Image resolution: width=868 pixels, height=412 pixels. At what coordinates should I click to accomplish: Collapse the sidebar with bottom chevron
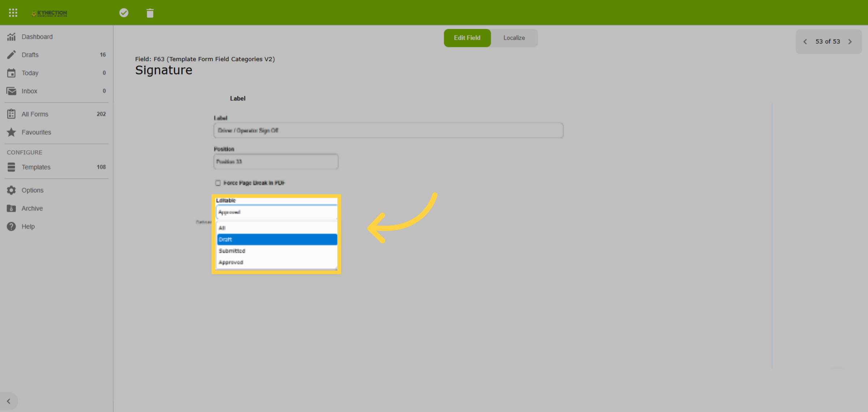(x=9, y=401)
